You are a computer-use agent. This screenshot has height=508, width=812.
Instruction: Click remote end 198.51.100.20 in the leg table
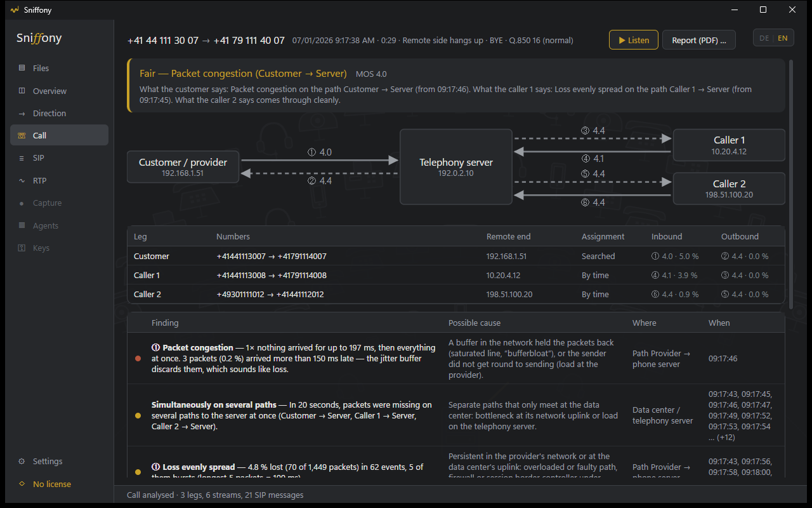[509, 295]
